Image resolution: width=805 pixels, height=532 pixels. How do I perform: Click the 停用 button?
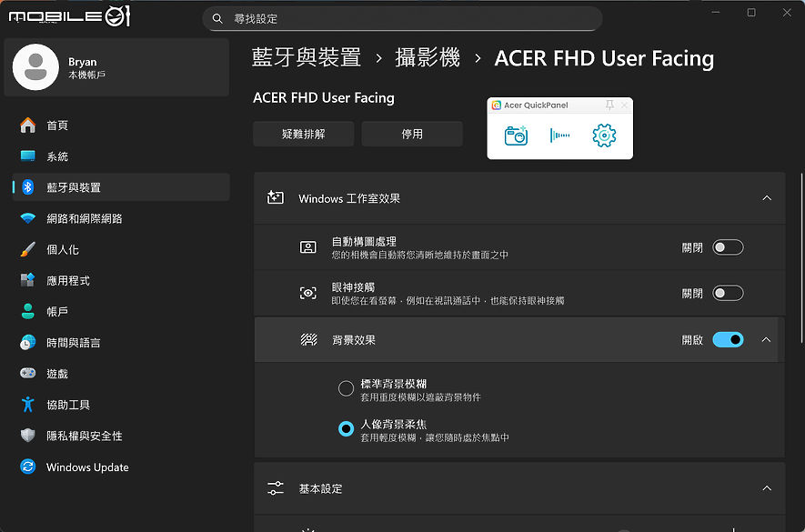tap(412, 134)
